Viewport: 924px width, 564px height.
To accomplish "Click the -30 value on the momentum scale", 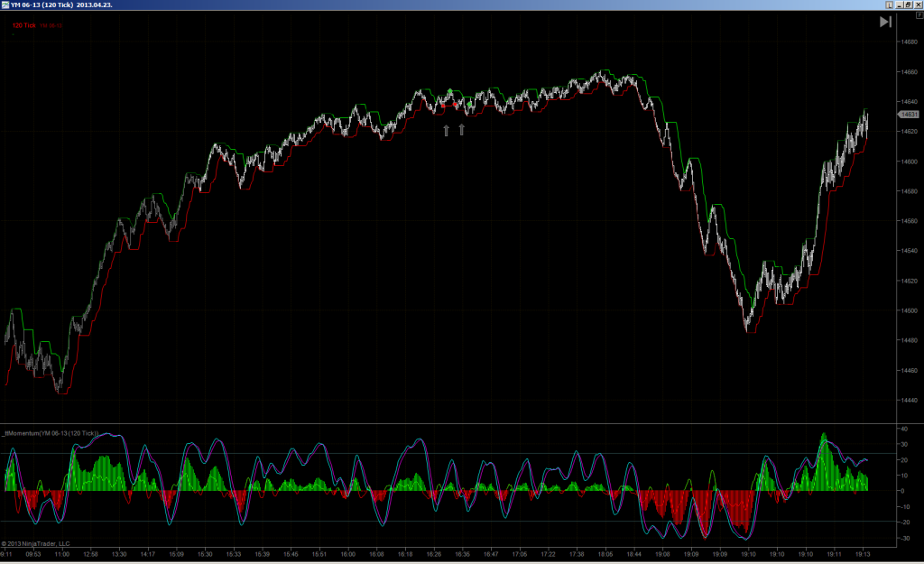I will coord(903,538).
